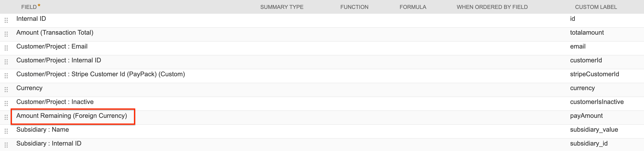This screenshot has width=644, height=151.
Task: Select the Amount Remaining (Foreign Currency) field
Action: click(x=72, y=116)
